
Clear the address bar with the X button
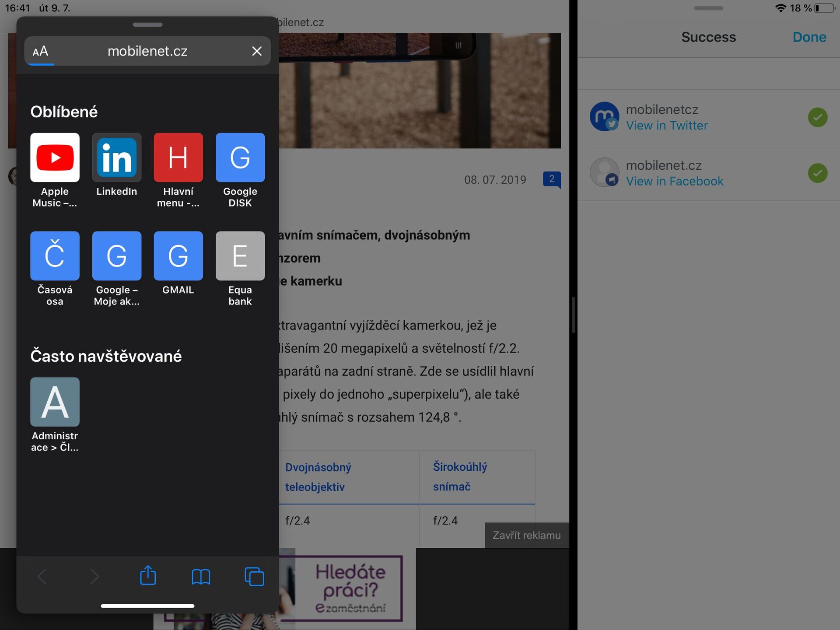pos(257,51)
